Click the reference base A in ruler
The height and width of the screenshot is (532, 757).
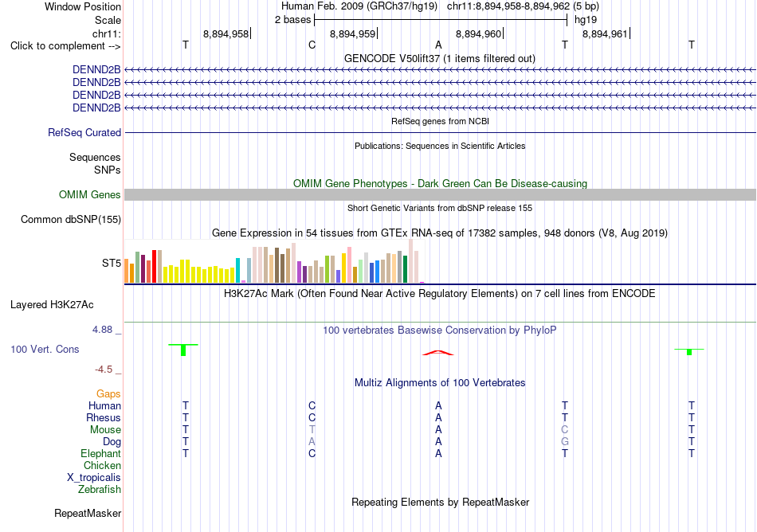[438, 45]
